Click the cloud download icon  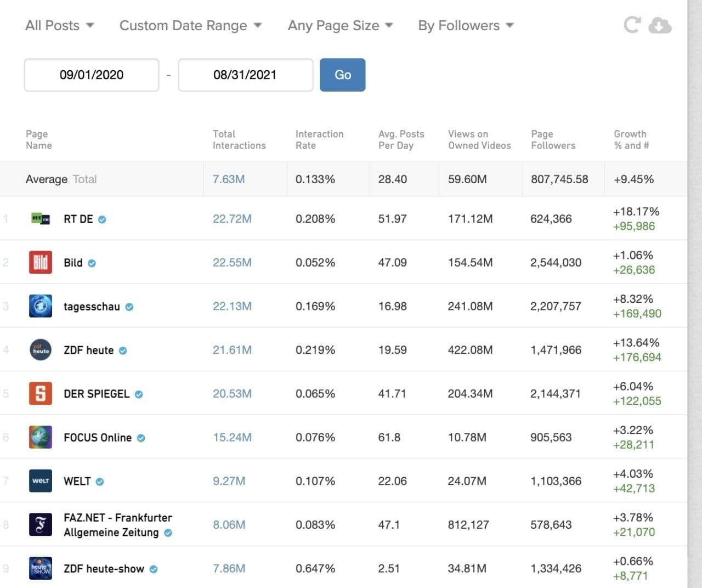tap(660, 25)
